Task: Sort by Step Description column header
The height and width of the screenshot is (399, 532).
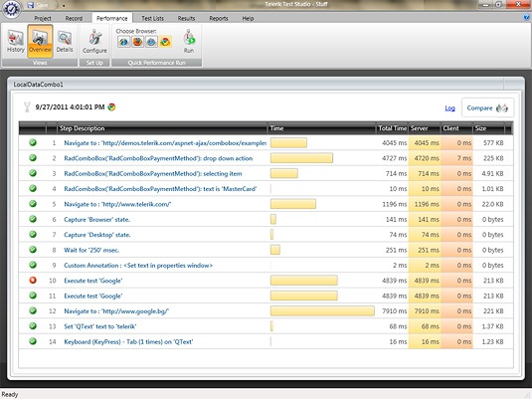Action: point(162,128)
